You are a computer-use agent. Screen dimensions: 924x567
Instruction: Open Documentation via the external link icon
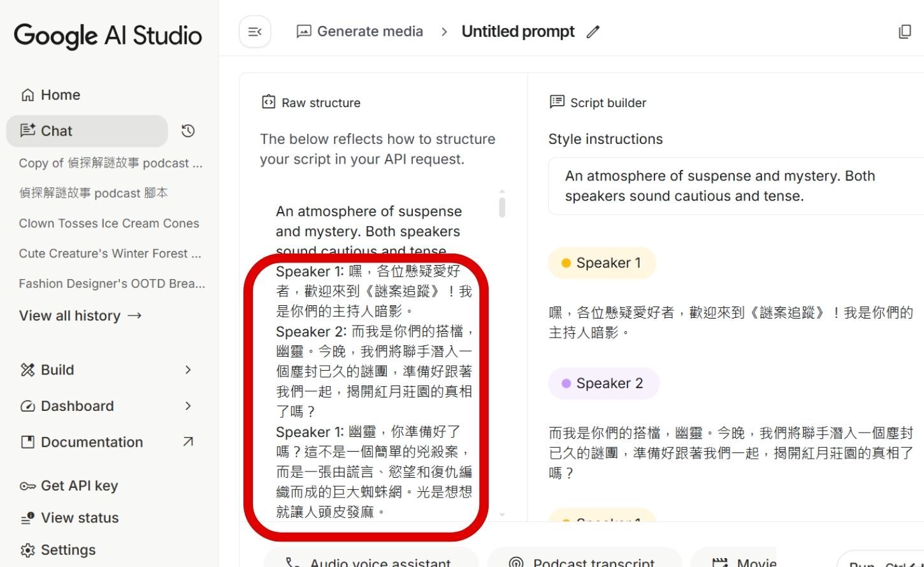[x=187, y=441]
